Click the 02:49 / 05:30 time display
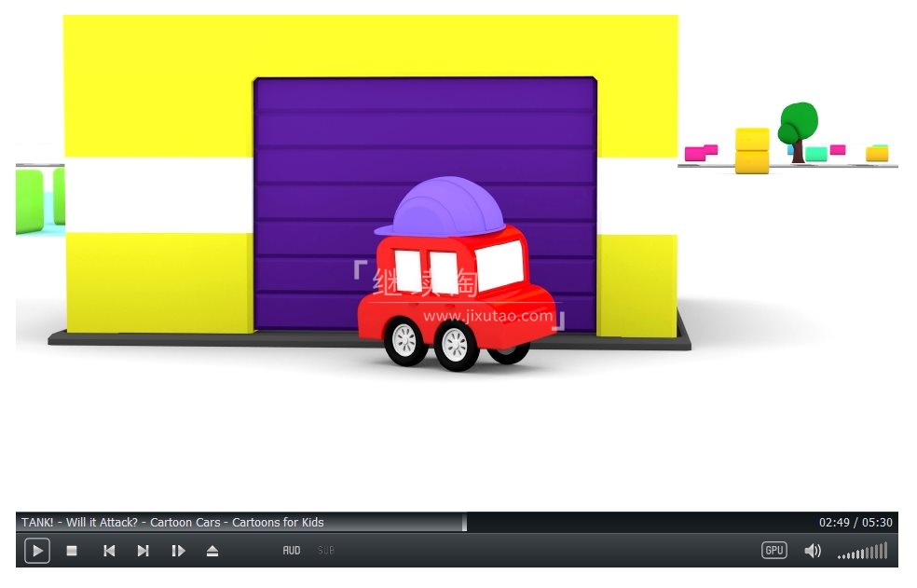This screenshot has height=588, width=917. coord(855,523)
